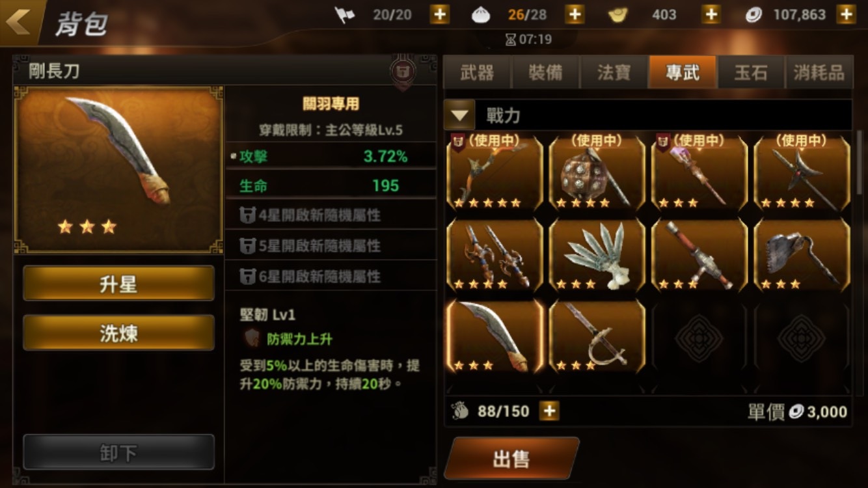Select the feather fan weapon icon

pyautogui.click(x=597, y=254)
